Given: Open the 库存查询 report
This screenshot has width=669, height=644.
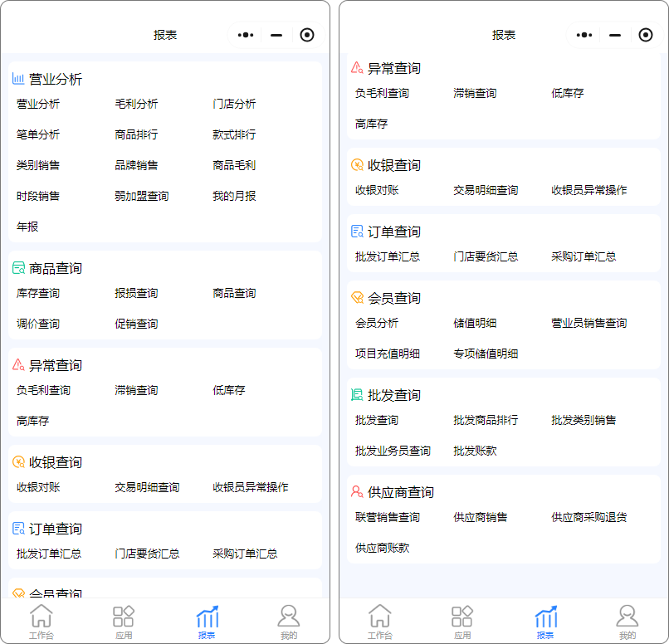Looking at the screenshot, I should (38, 293).
